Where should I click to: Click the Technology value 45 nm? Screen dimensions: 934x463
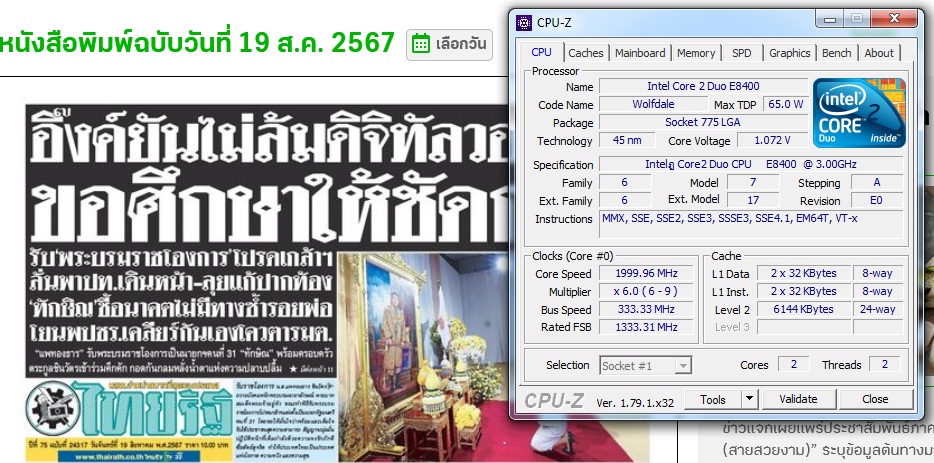click(627, 141)
